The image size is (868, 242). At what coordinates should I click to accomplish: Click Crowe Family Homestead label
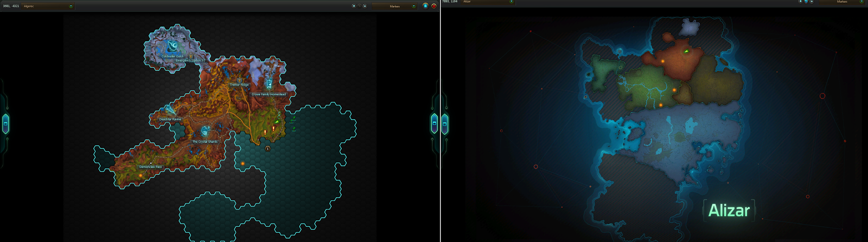[x=269, y=94]
